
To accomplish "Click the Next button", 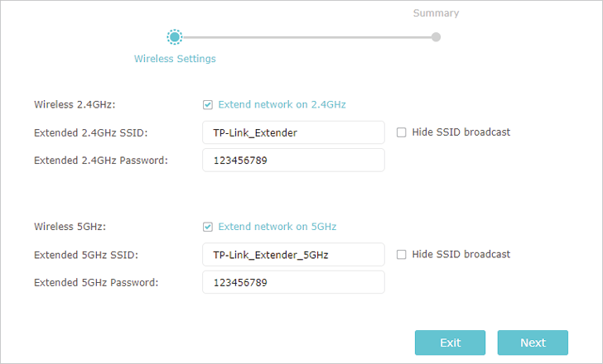I will point(533,342).
